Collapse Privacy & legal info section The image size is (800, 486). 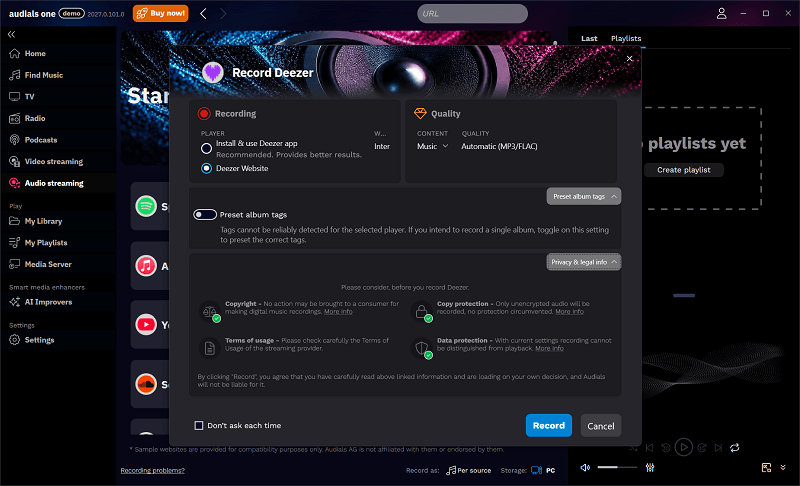[x=584, y=262]
